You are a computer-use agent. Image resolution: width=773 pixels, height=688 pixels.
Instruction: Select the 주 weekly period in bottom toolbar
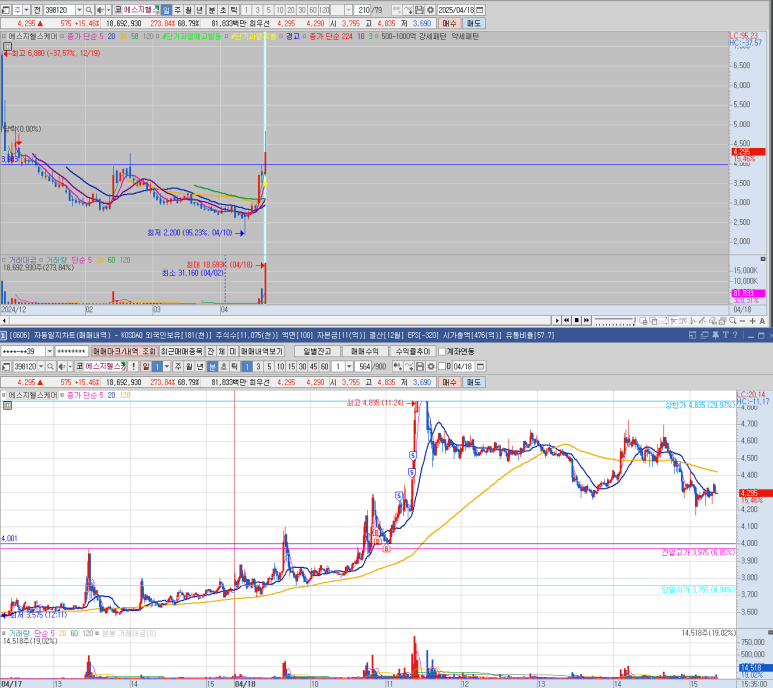pyautogui.click(x=178, y=367)
